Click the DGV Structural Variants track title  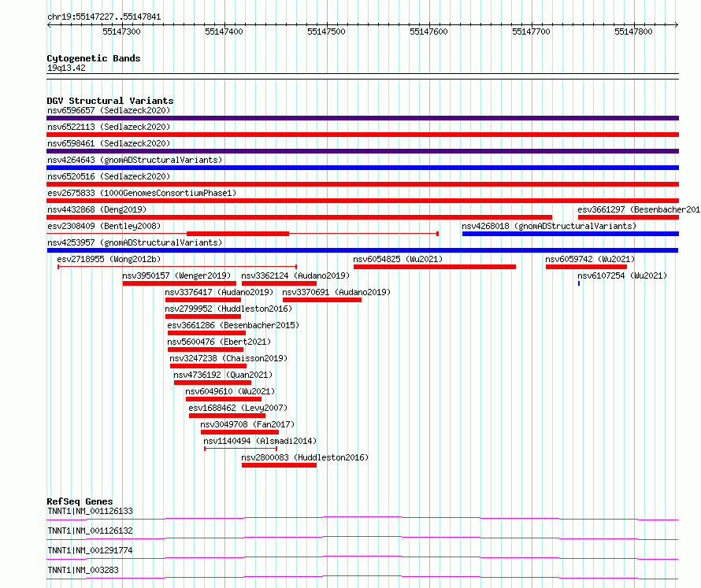[x=110, y=101]
